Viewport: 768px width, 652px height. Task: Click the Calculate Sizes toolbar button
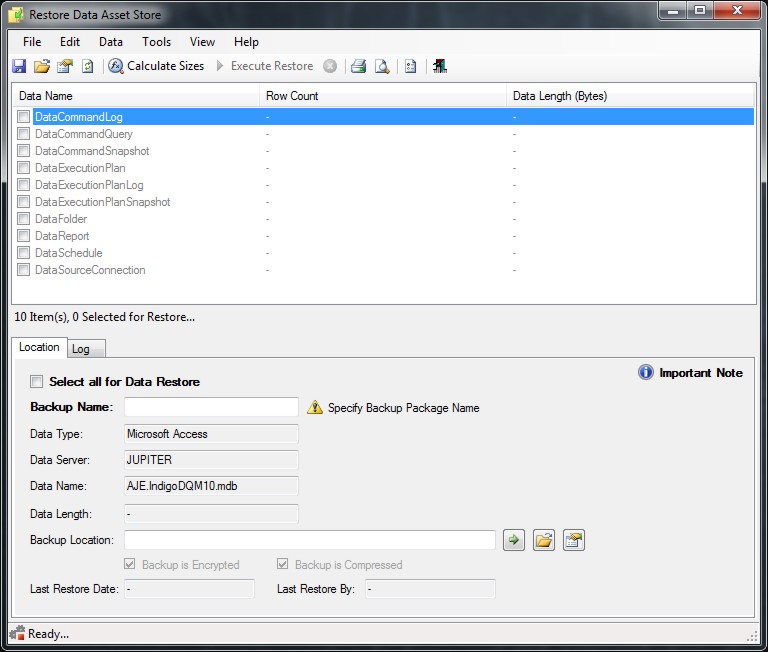pos(156,66)
